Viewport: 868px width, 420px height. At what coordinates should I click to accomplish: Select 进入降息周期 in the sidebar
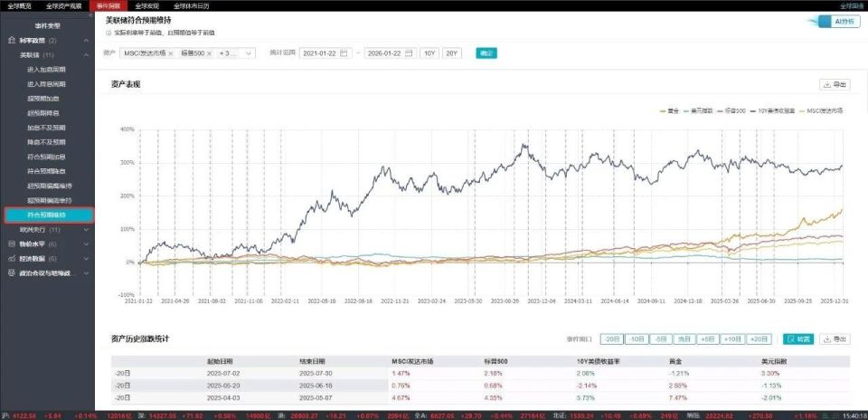(46, 84)
